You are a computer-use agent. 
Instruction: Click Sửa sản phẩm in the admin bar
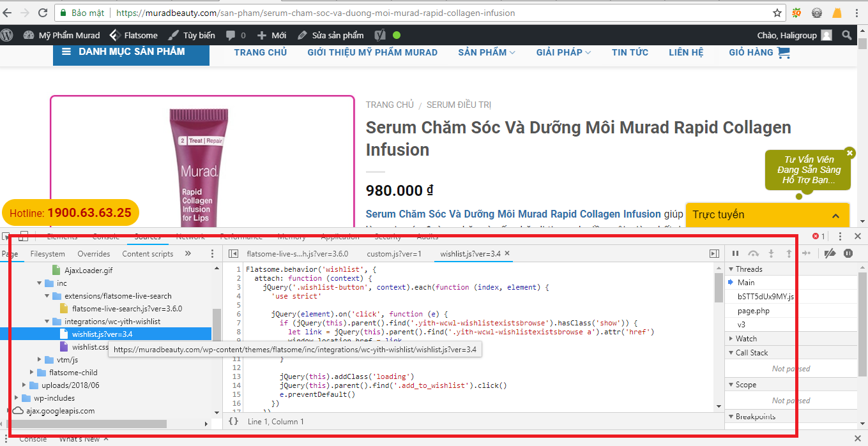[330, 35]
